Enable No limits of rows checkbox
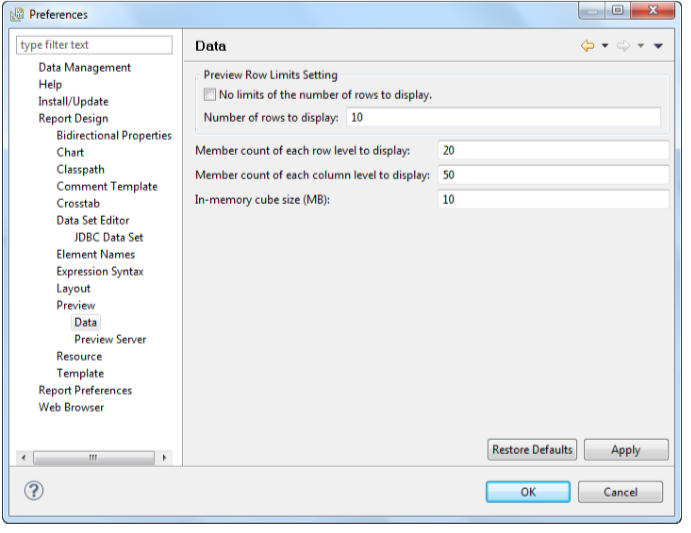Screen dimensions: 691x533 tap(210, 94)
